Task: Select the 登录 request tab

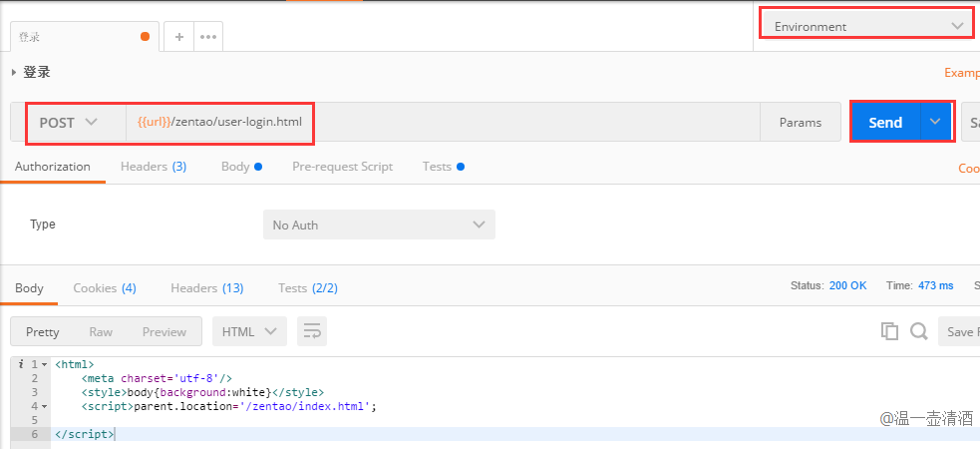Action: tap(85, 37)
